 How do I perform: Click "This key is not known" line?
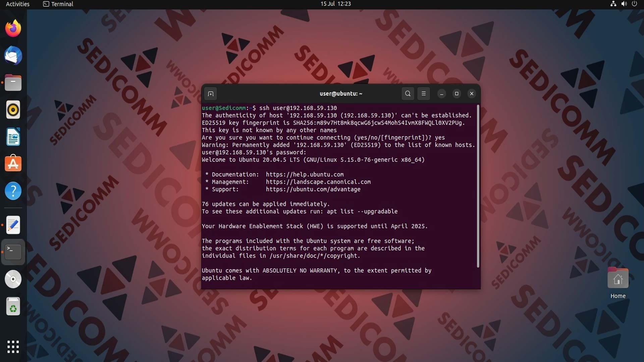(x=269, y=130)
